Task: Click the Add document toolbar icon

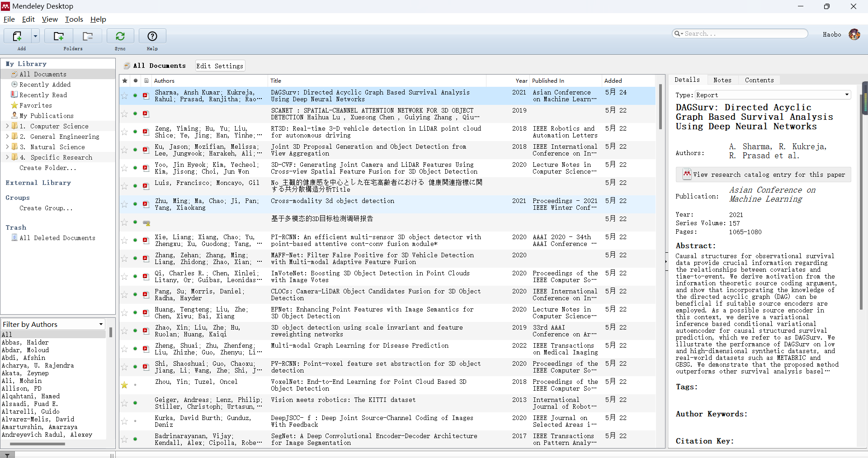Action: [x=17, y=36]
